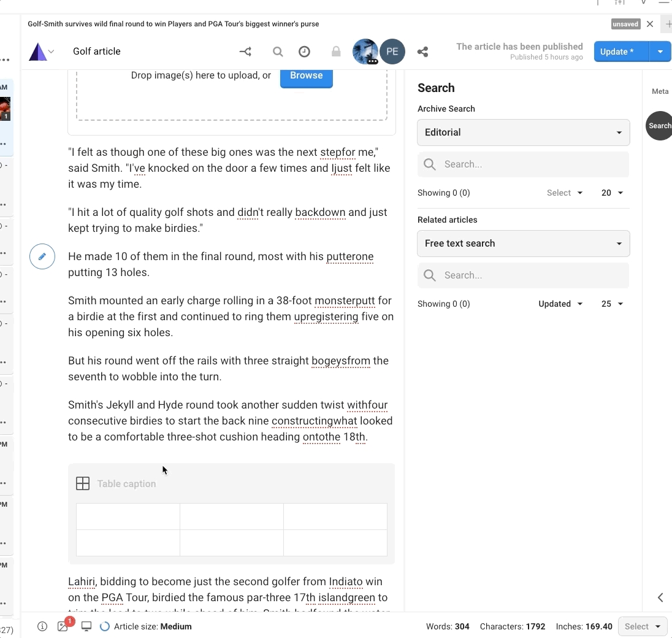Open the Updated sort dropdown
The image size is (672, 638).
coord(560,304)
